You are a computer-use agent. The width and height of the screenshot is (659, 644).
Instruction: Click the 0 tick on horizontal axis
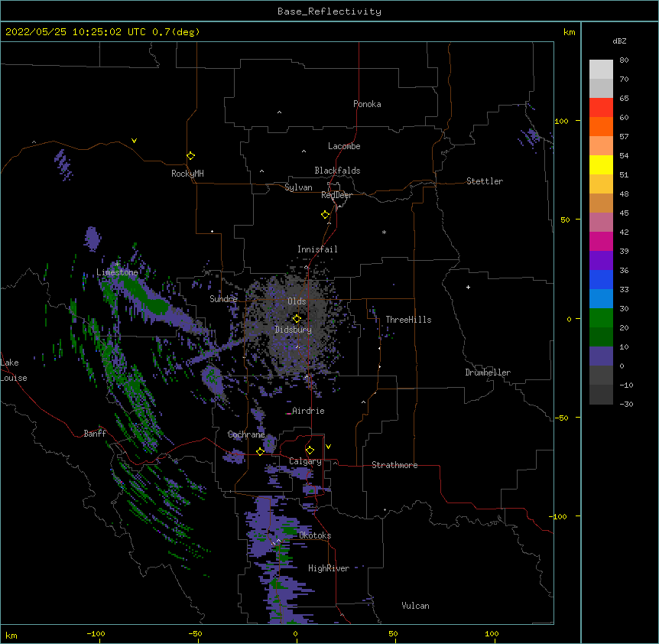click(295, 633)
